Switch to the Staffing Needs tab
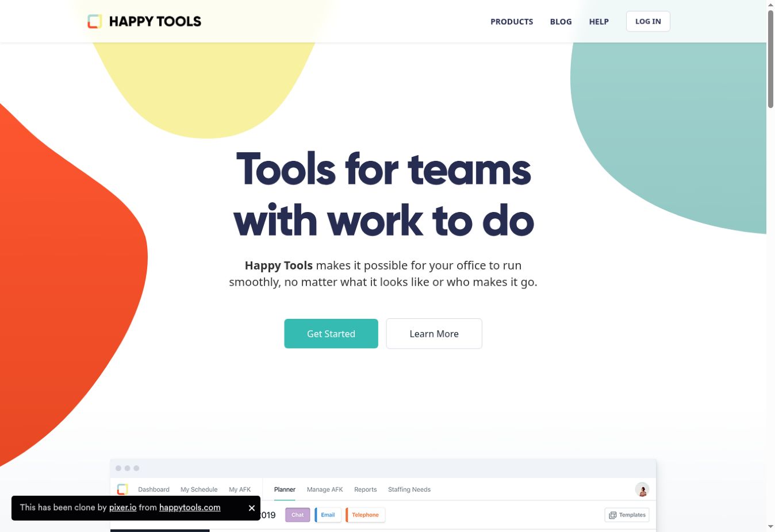Image resolution: width=775 pixels, height=532 pixels. pos(409,489)
